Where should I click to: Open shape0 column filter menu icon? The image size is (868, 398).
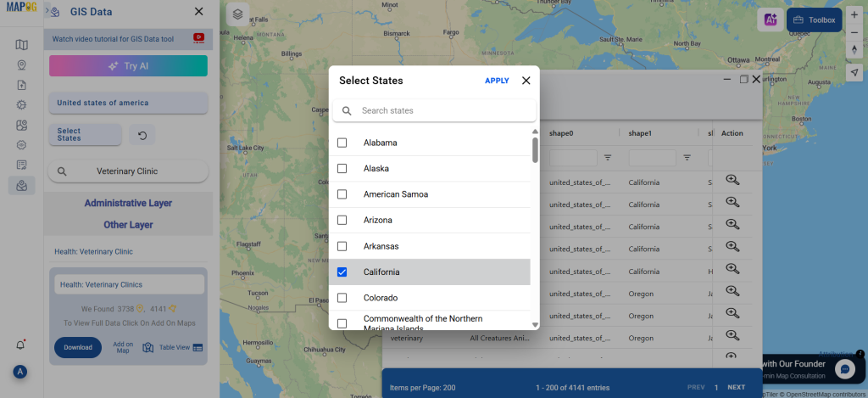tap(608, 158)
